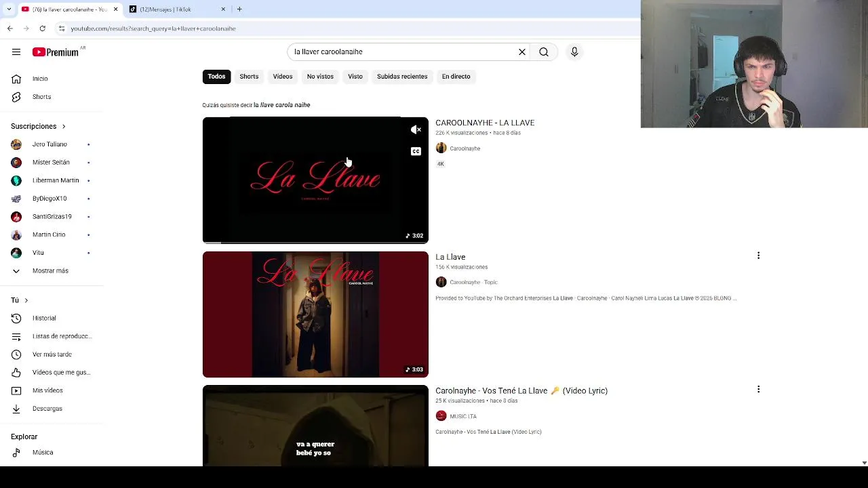Open CAROOLNAYHE - LA LLAVE video title
Viewport: 868px width, 488px height.
pos(485,123)
